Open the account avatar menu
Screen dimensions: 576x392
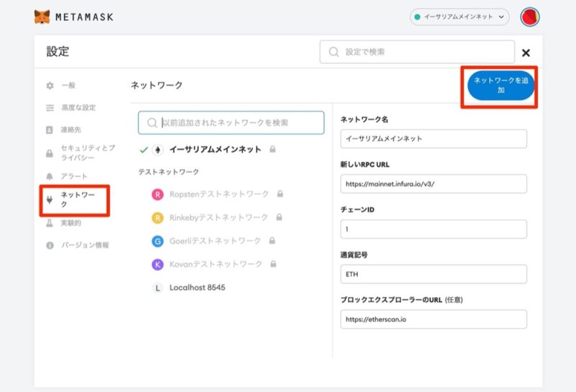tap(530, 17)
